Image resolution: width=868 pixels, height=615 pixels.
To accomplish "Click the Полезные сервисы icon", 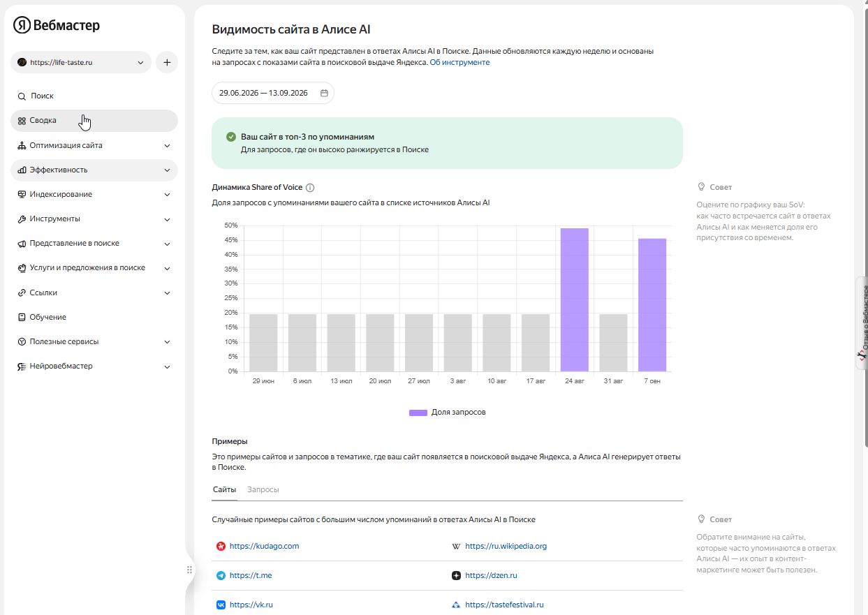I will (x=22, y=341).
